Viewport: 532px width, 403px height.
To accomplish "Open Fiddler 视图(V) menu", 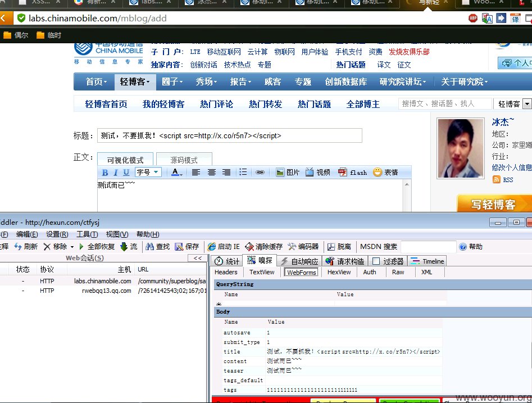I will coord(117,234).
